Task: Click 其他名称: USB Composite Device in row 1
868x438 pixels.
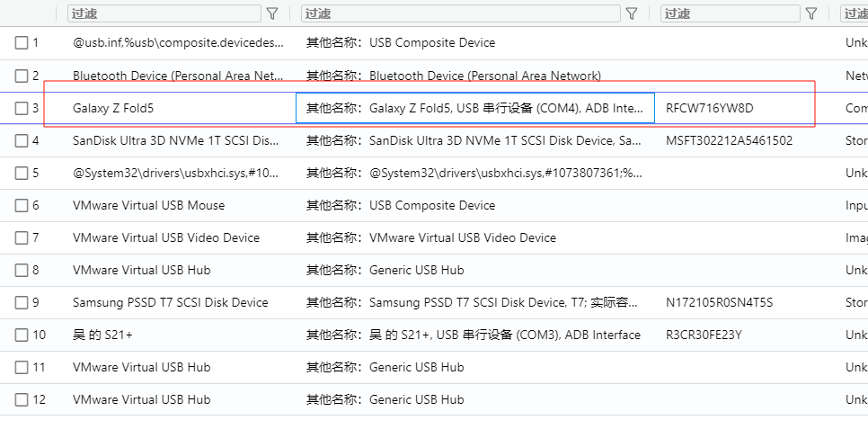Action: [401, 42]
